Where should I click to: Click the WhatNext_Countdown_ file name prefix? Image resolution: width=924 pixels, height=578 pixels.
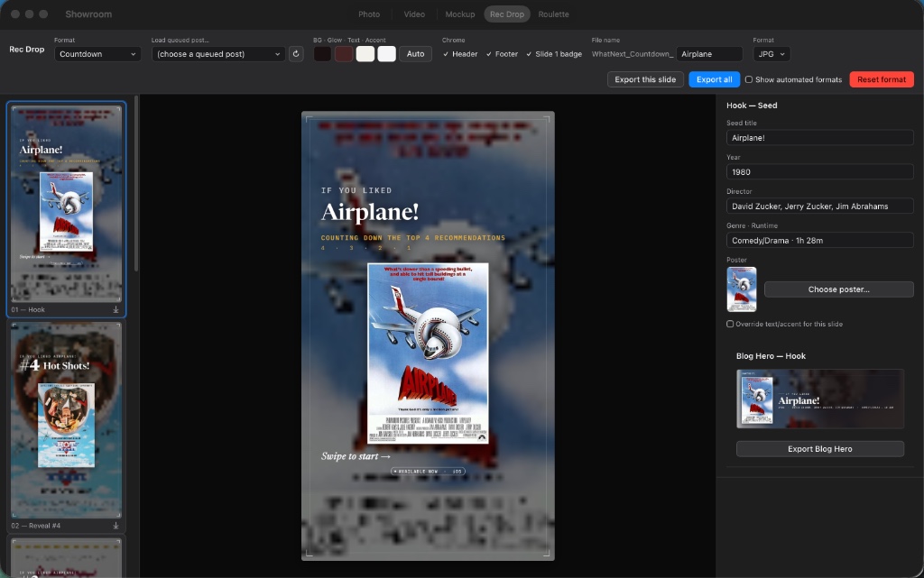(632, 53)
